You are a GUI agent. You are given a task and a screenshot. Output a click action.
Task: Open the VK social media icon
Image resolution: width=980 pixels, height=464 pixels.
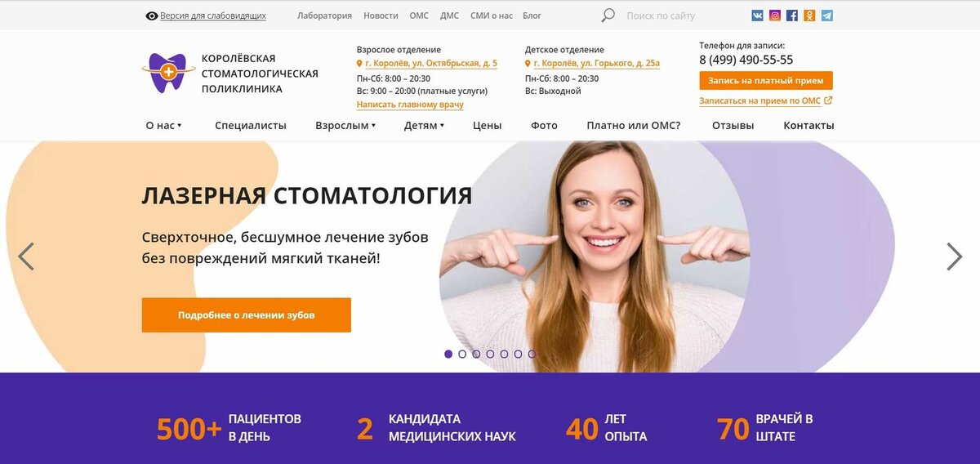pos(758,16)
